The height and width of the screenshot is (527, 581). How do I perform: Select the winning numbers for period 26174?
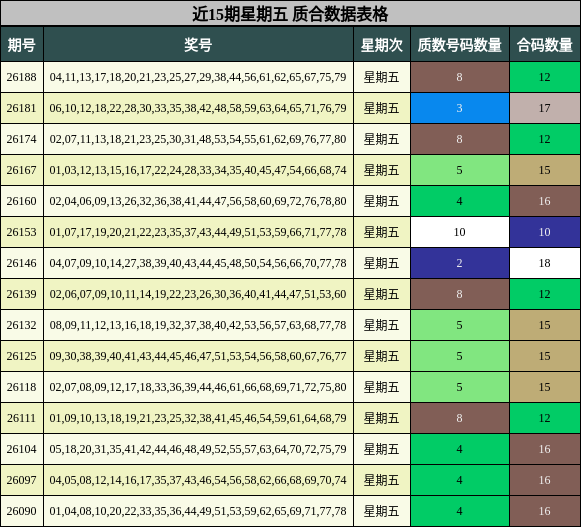pos(198,139)
